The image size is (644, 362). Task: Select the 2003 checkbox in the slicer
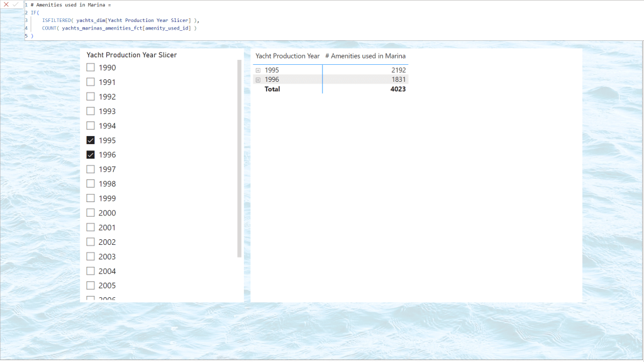coord(91,257)
